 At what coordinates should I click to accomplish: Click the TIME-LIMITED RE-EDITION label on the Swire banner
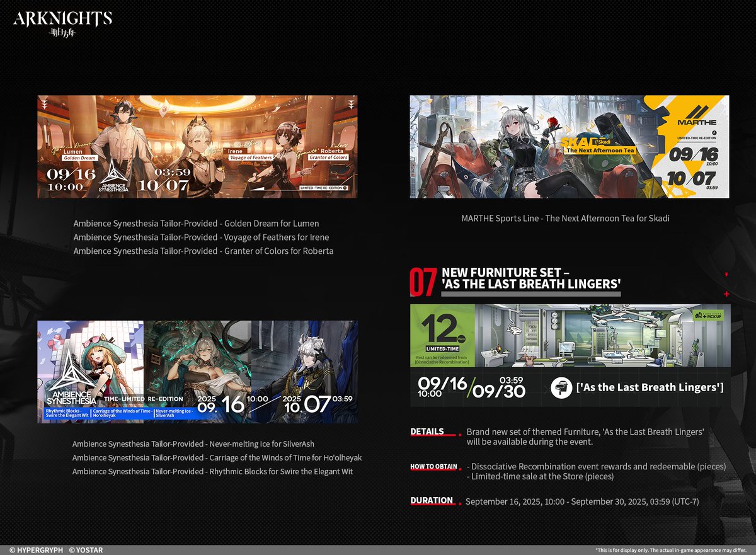[x=144, y=399]
